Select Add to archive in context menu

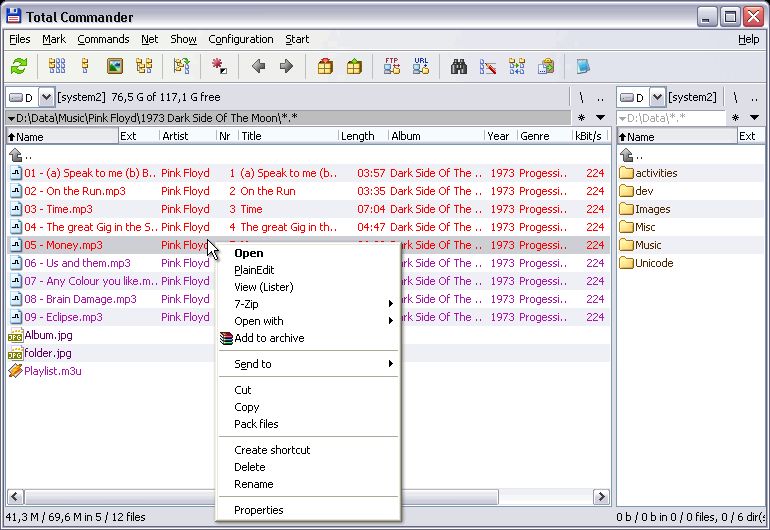tap(268, 338)
